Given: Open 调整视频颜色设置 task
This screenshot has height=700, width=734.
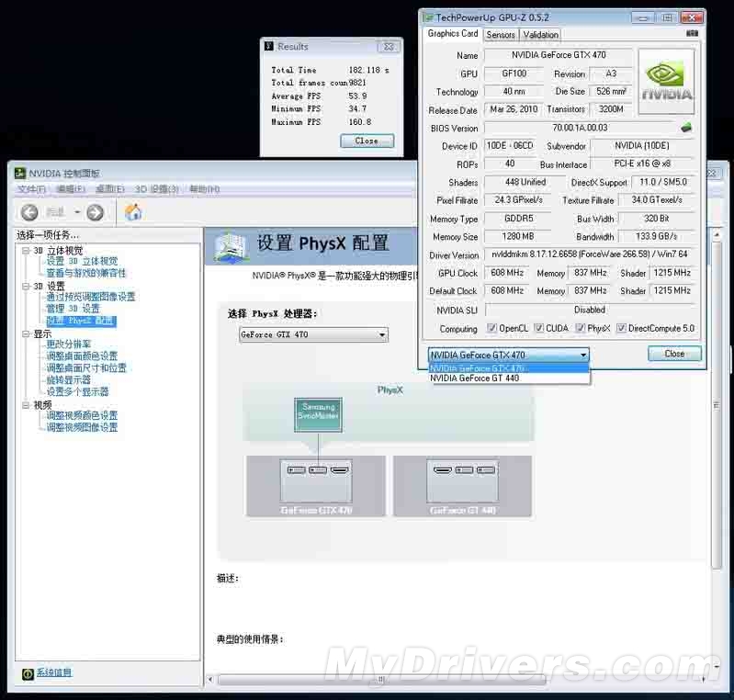Looking at the screenshot, I should click(x=82, y=415).
